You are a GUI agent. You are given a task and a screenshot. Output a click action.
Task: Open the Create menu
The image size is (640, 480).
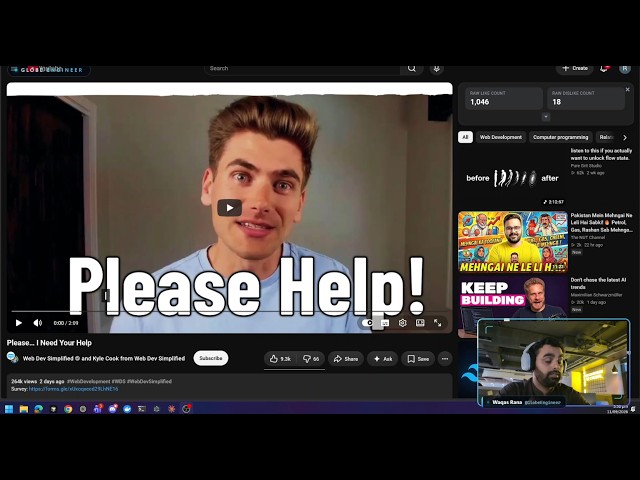click(x=575, y=68)
